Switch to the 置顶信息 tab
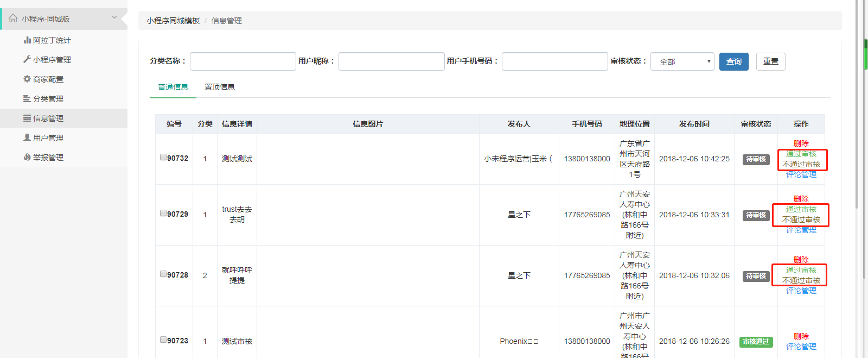This screenshot has height=358, width=868. 219,87
